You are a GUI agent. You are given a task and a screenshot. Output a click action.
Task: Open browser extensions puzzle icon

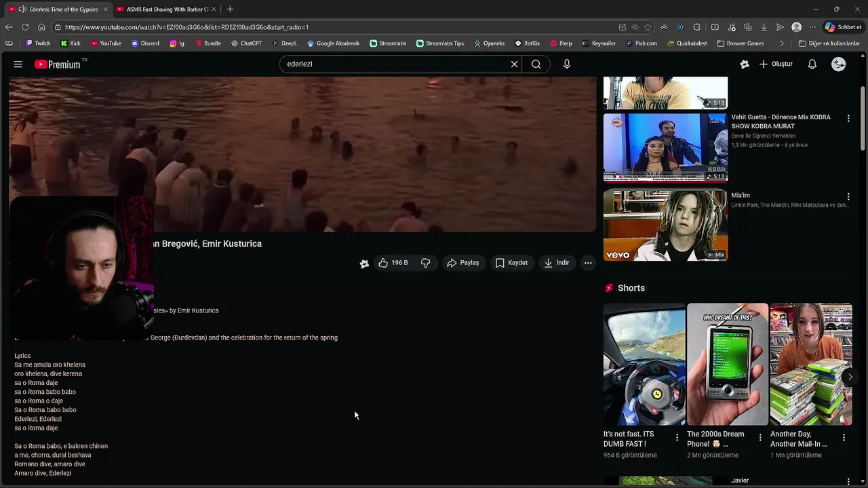[x=697, y=27]
